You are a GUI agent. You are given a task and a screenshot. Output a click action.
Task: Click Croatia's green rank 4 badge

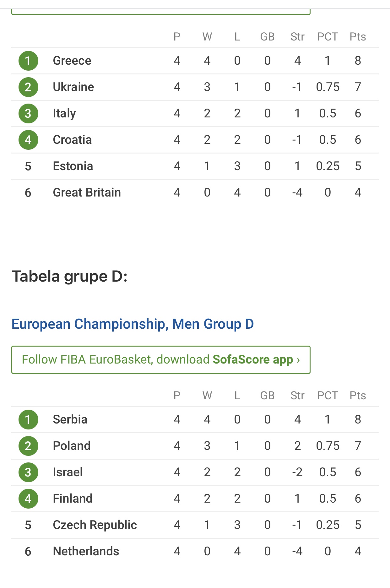(x=28, y=140)
